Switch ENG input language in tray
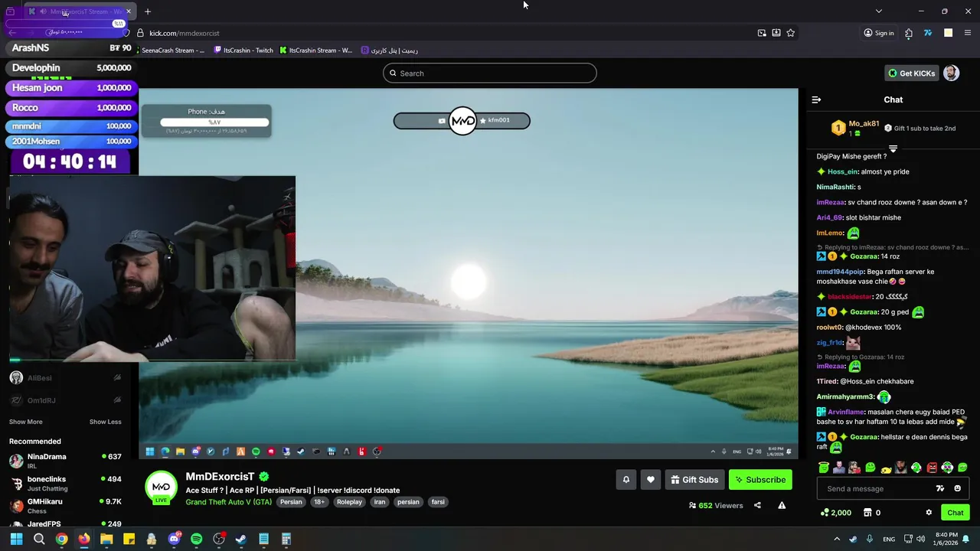Viewport: 980px width, 551px height. tap(889, 539)
